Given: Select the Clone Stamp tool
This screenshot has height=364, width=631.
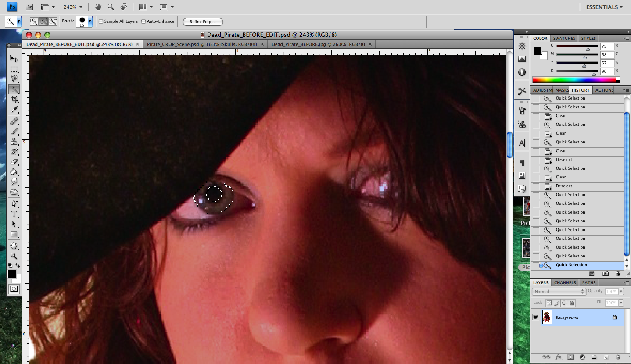Looking at the screenshot, I should (14, 141).
